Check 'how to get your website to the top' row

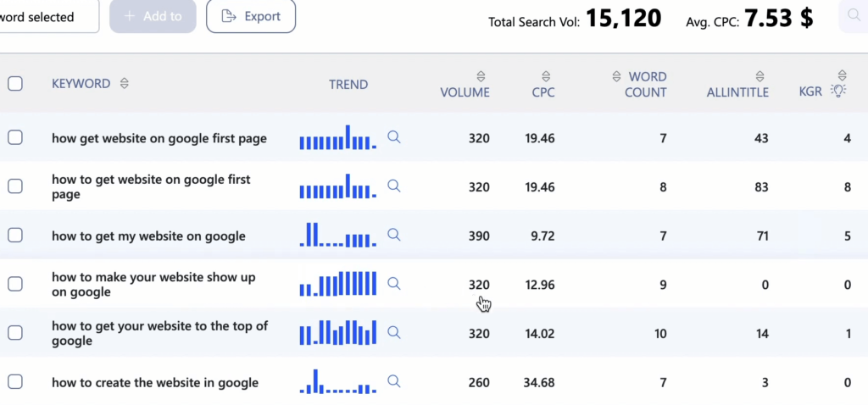pyautogui.click(x=15, y=332)
